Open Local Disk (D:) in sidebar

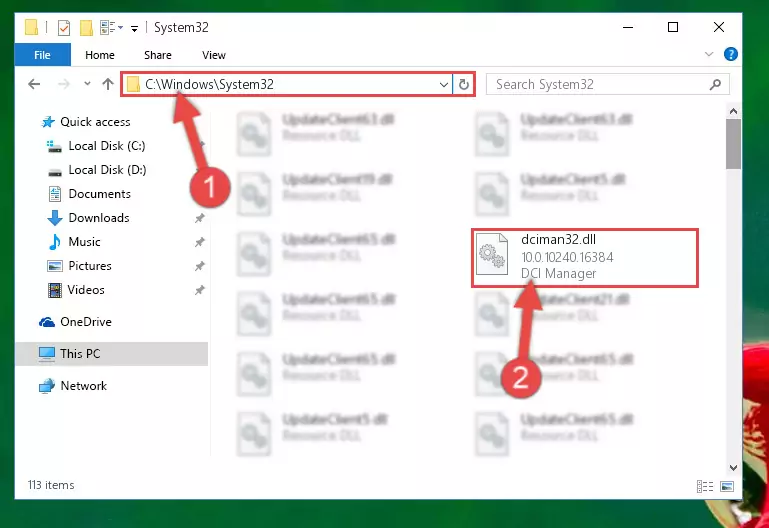pos(107,170)
